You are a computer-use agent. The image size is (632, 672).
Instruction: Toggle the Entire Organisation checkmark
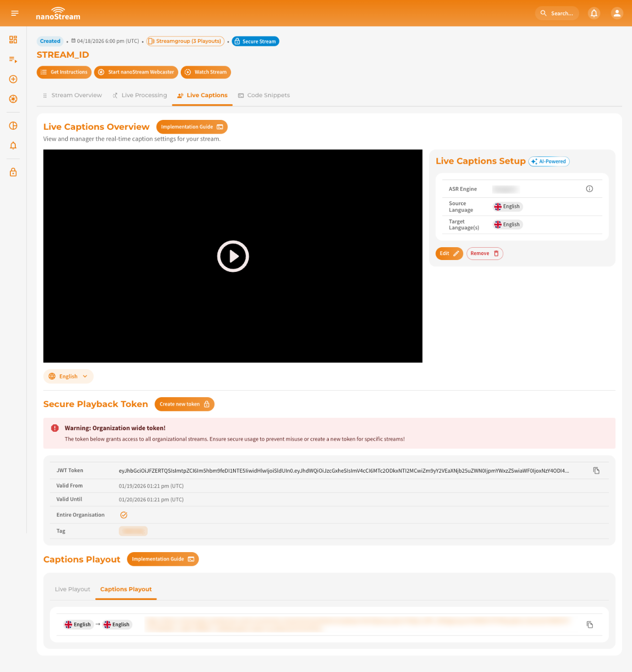(123, 515)
